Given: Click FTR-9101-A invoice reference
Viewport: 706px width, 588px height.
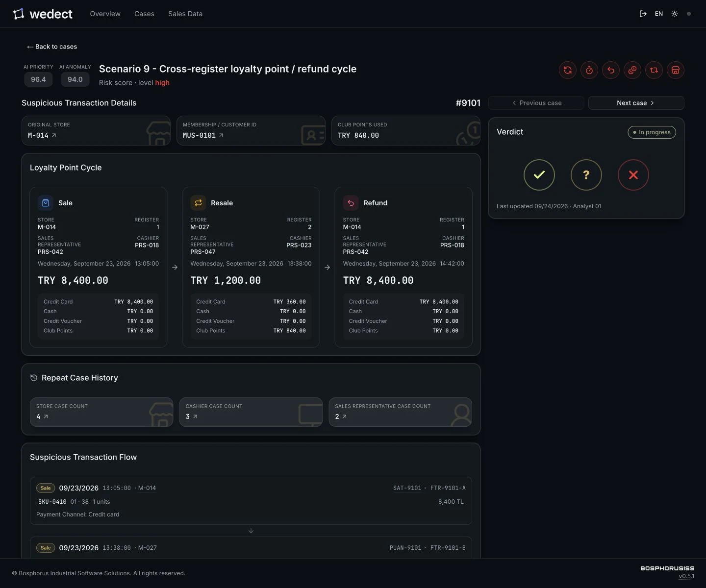Looking at the screenshot, I should pyautogui.click(x=448, y=488).
